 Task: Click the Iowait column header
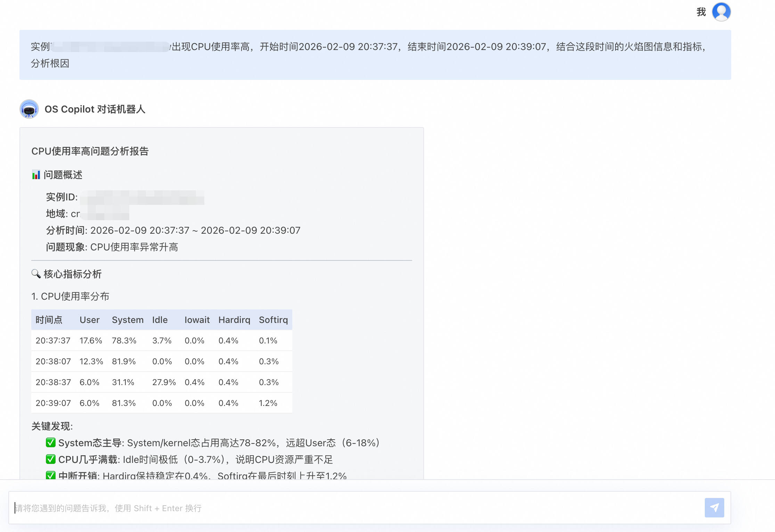(x=197, y=320)
